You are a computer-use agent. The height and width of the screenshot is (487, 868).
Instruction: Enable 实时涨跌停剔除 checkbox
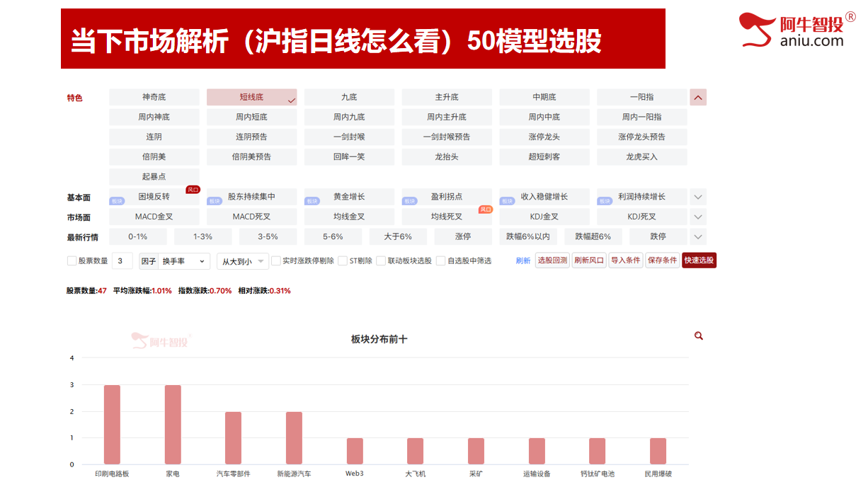tap(276, 260)
